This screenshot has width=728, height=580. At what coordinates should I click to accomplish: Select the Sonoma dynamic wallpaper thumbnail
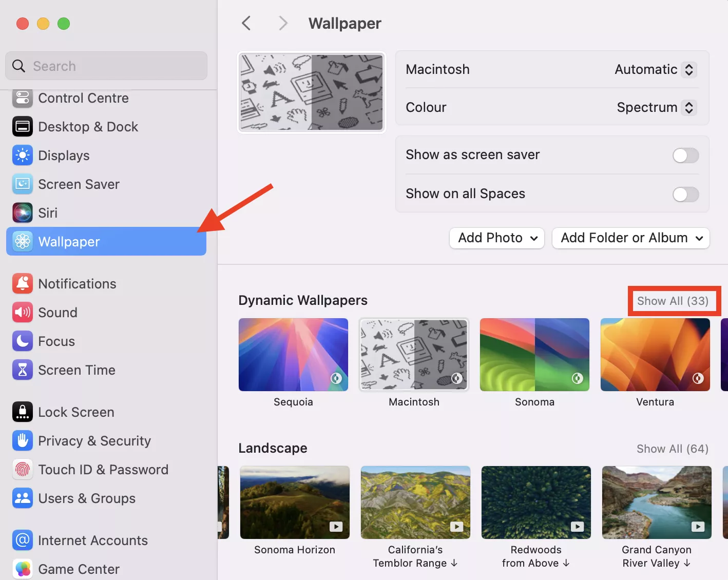pos(534,354)
